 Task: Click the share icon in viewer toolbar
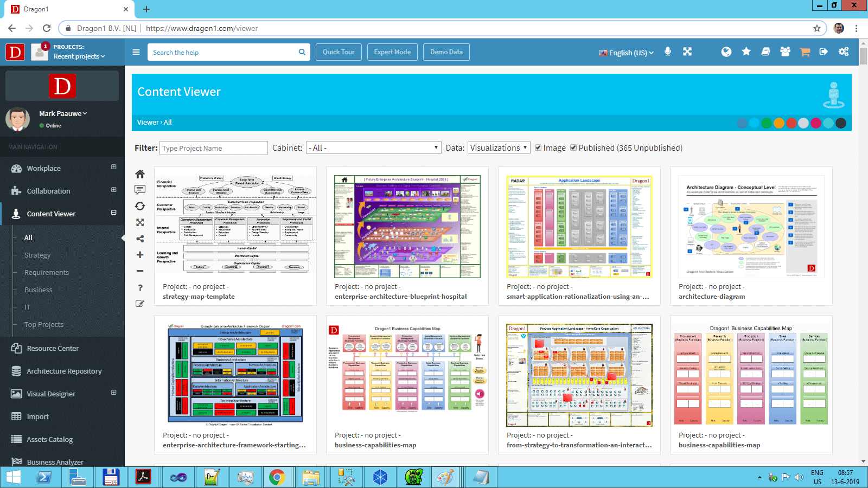pyautogui.click(x=140, y=239)
